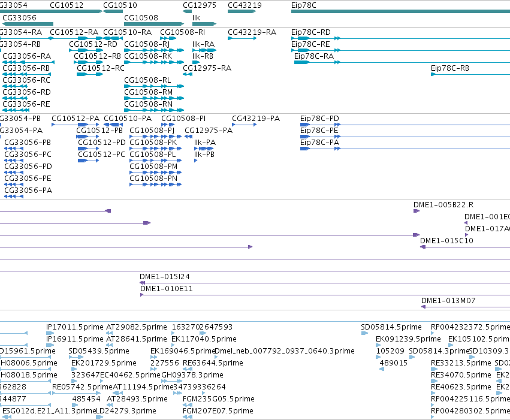Select clone DME1-013M07
Viewport: 510px width, 420px height.
448,301
